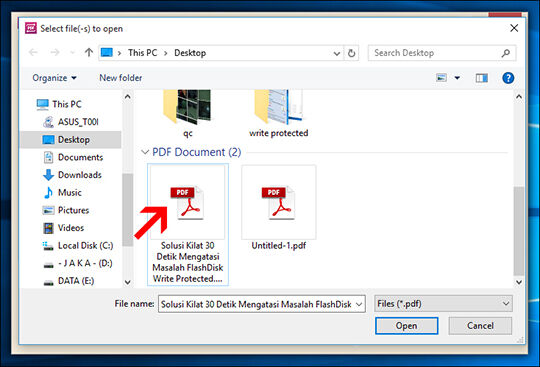Click the Search Desktop field
The image size is (540, 367).
point(435,53)
